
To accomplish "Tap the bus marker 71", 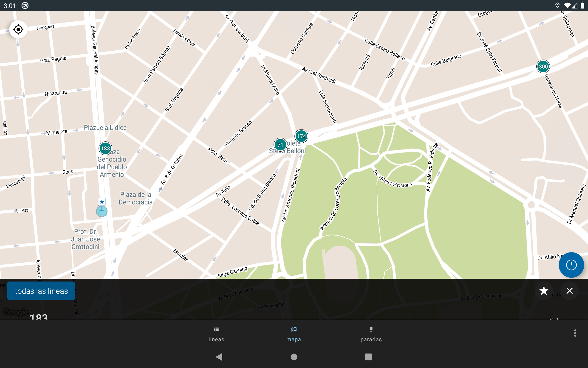I will [280, 145].
